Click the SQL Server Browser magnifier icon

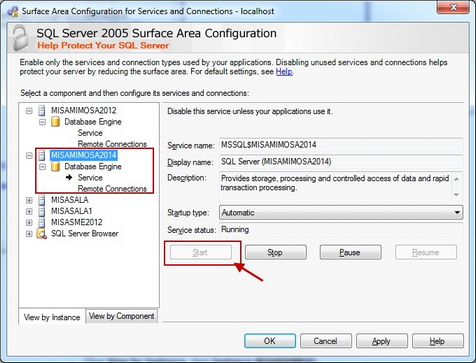(42, 234)
